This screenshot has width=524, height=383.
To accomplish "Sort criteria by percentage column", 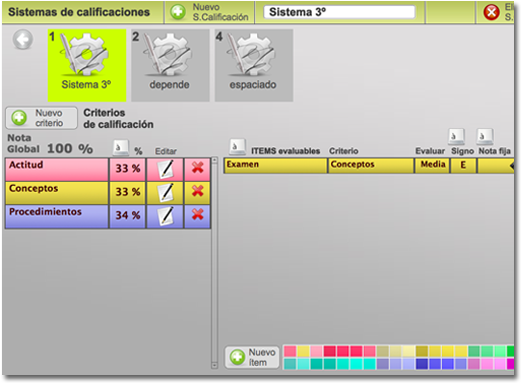I will click(x=121, y=147).
